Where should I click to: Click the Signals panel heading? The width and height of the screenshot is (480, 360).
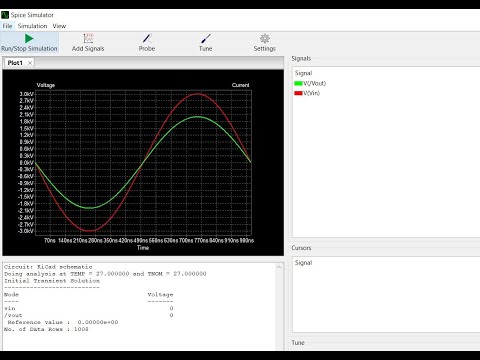(301, 58)
